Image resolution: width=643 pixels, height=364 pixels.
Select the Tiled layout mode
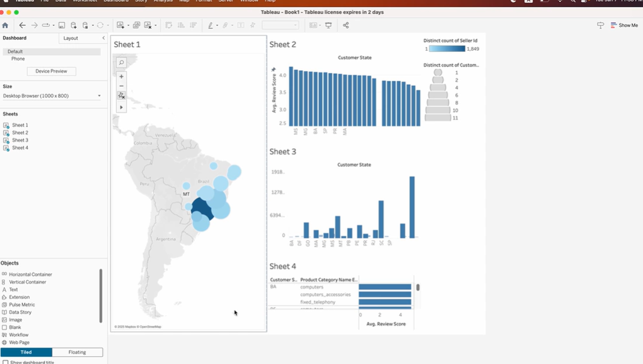coord(27,352)
